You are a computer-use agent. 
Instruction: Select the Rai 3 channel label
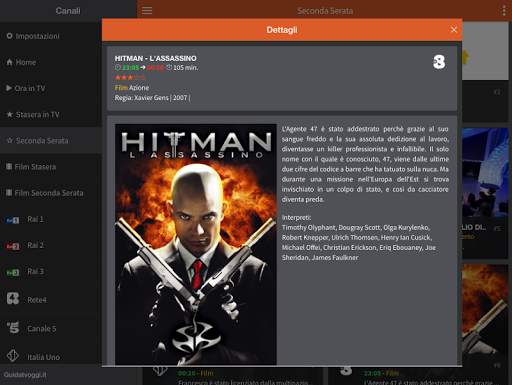[x=35, y=271]
